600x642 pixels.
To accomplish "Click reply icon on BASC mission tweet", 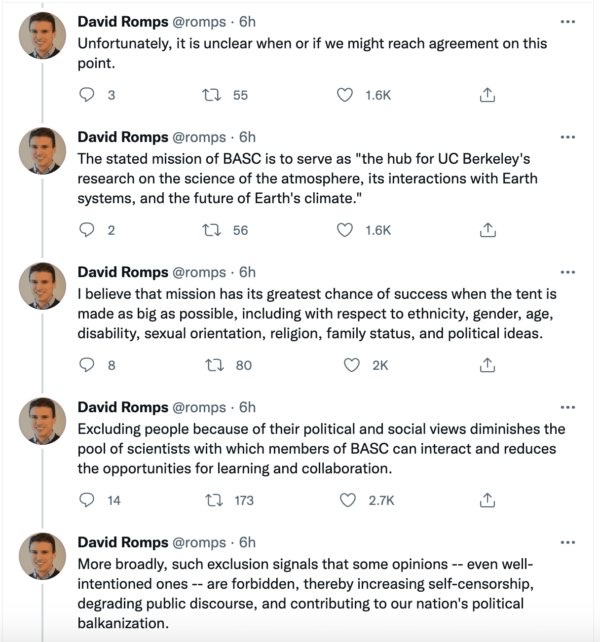I will pos(86,229).
